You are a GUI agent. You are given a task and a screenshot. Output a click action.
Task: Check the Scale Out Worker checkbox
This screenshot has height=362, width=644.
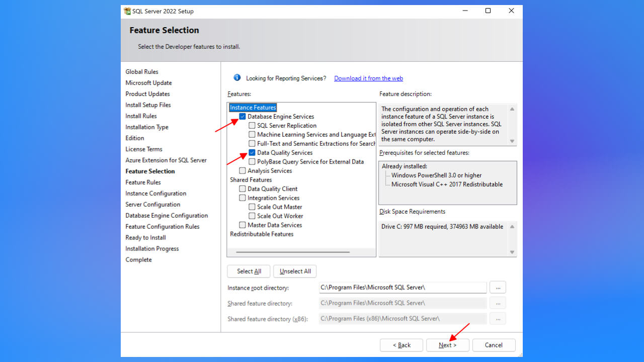tap(252, 216)
